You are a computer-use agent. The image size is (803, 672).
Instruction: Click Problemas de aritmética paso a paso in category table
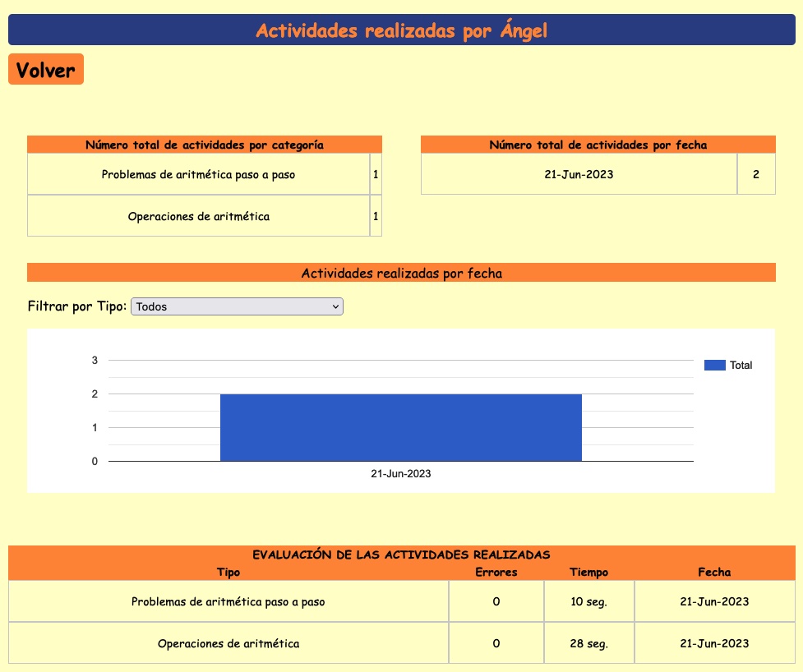[x=198, y=174]
